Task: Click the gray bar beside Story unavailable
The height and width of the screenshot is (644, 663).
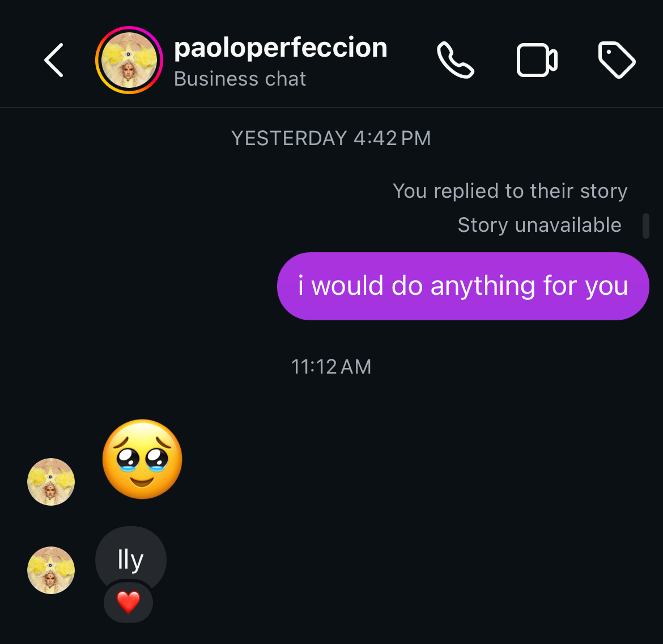Action: [645, 226]
